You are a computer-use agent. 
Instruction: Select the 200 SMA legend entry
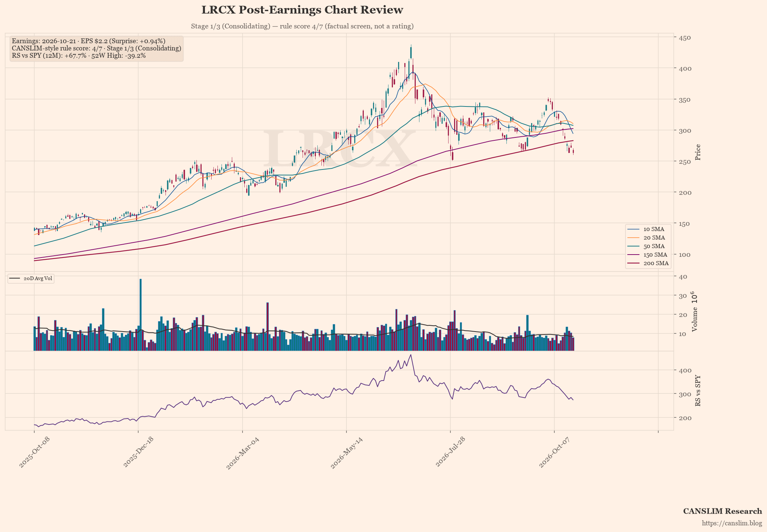648,263
